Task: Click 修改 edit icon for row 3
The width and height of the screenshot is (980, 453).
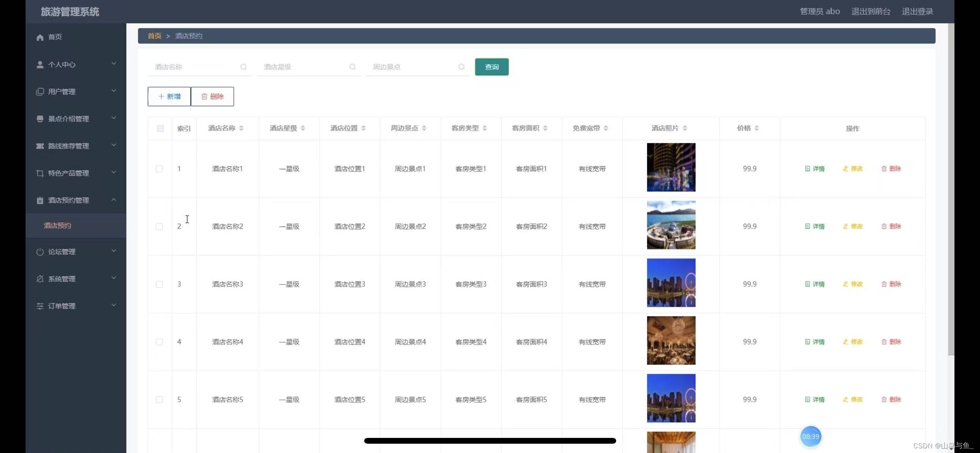Action: click(846, 284)
